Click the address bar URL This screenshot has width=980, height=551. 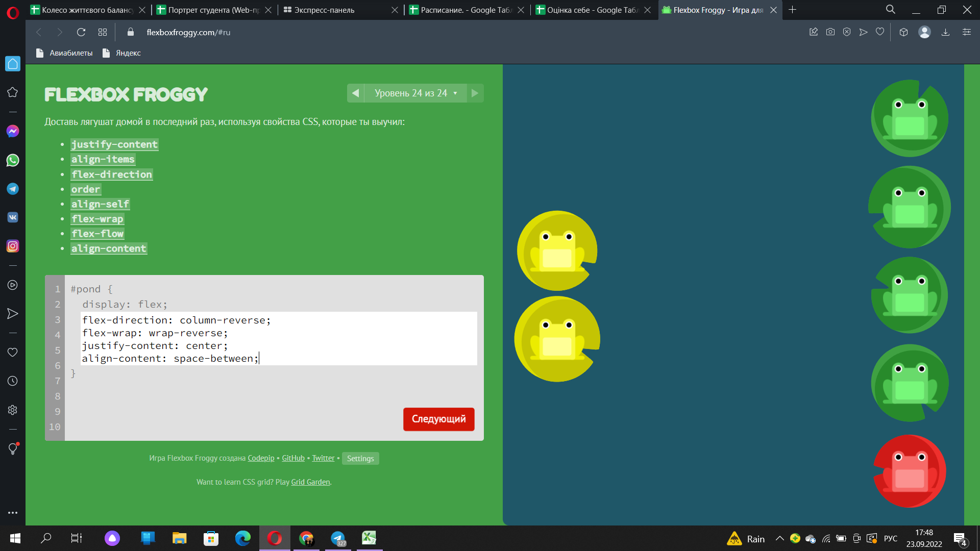tap(188, 32)
